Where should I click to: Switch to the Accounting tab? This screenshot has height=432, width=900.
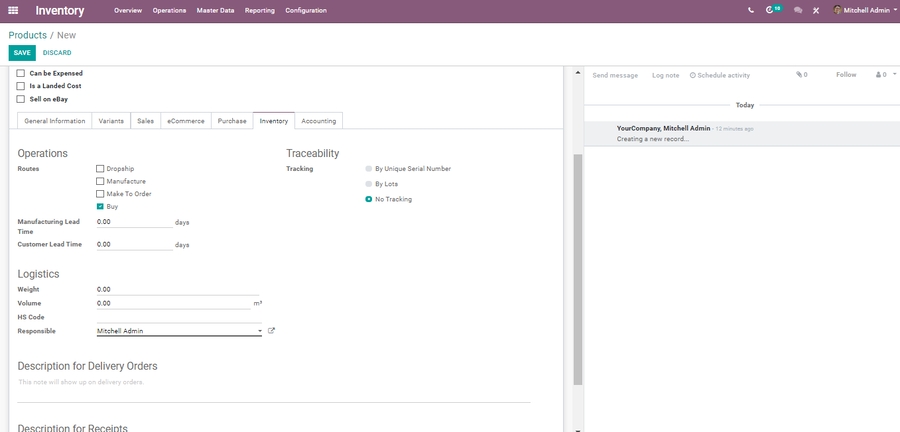[319, 121]
